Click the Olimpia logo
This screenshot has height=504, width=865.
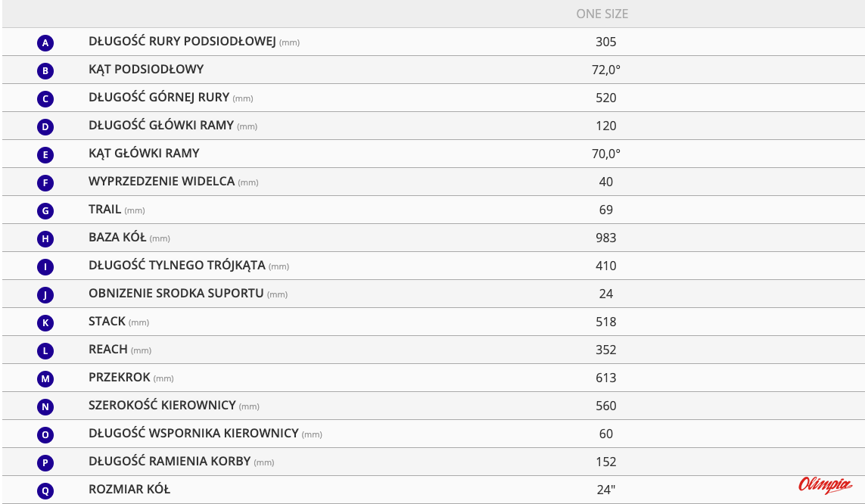825,485
